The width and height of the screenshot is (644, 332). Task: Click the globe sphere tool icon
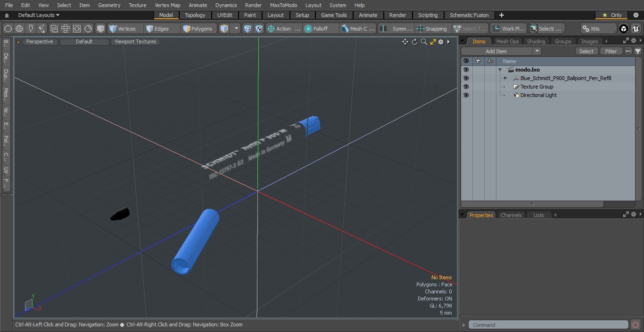click(x=19, y=29)
